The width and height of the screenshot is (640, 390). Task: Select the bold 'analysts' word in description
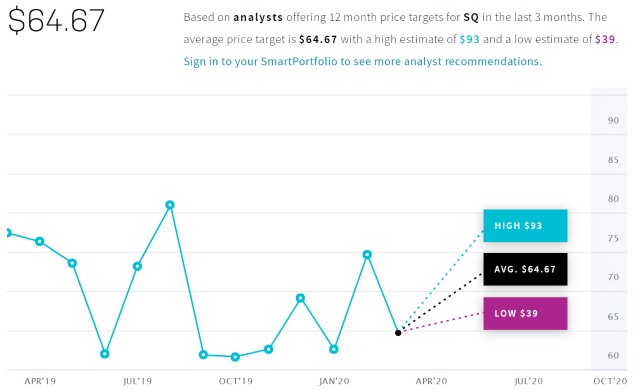[x=258, y=18]
